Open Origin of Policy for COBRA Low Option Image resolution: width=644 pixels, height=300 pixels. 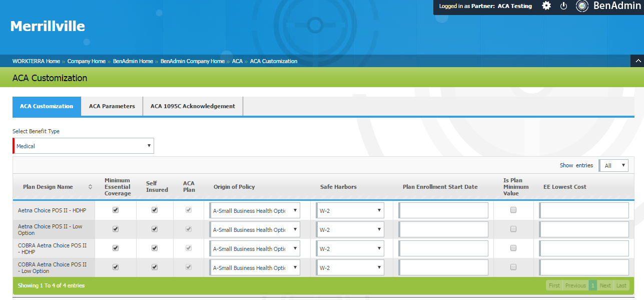coord(255,268)
